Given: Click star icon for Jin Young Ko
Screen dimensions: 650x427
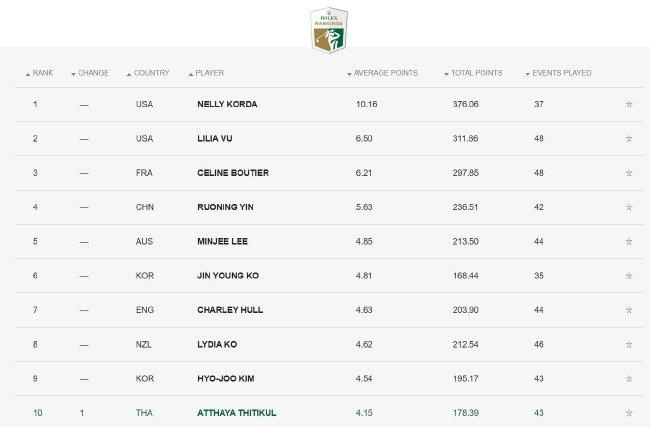Looking at the screenshot, I should (x=629, y=276).
